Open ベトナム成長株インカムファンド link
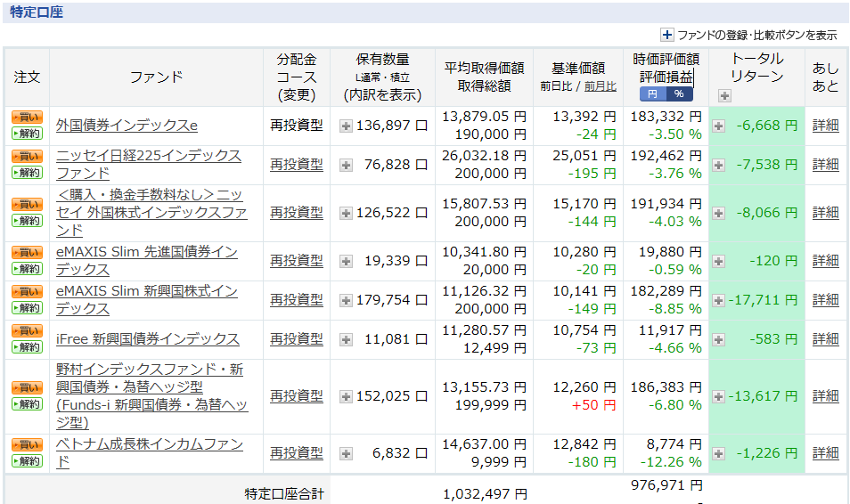Viewport: 850px width, 504px height. click(150, 452)
